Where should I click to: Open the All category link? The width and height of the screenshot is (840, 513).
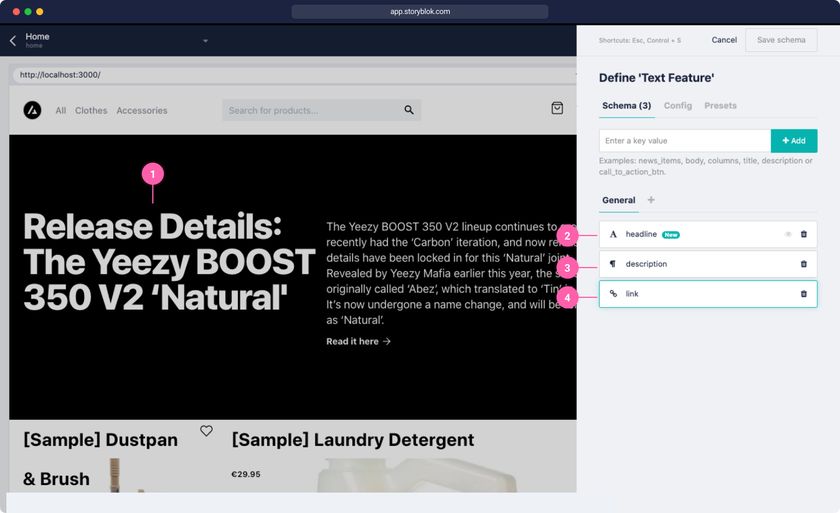61,110
